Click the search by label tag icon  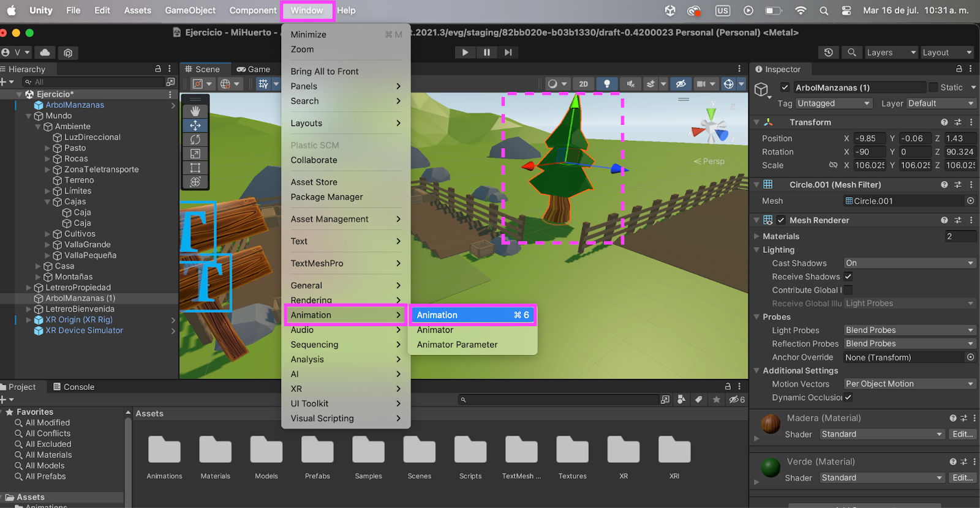pyautogui.click(x=698, y=400)
